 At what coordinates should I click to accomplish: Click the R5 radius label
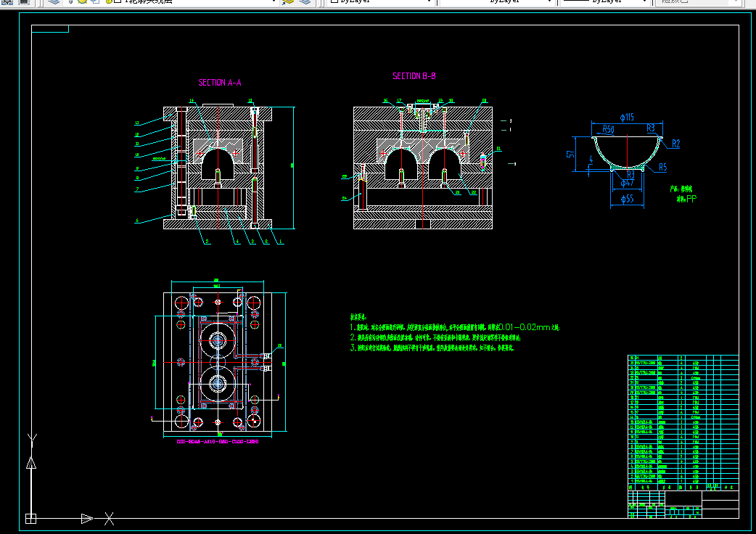pos(663,167)
